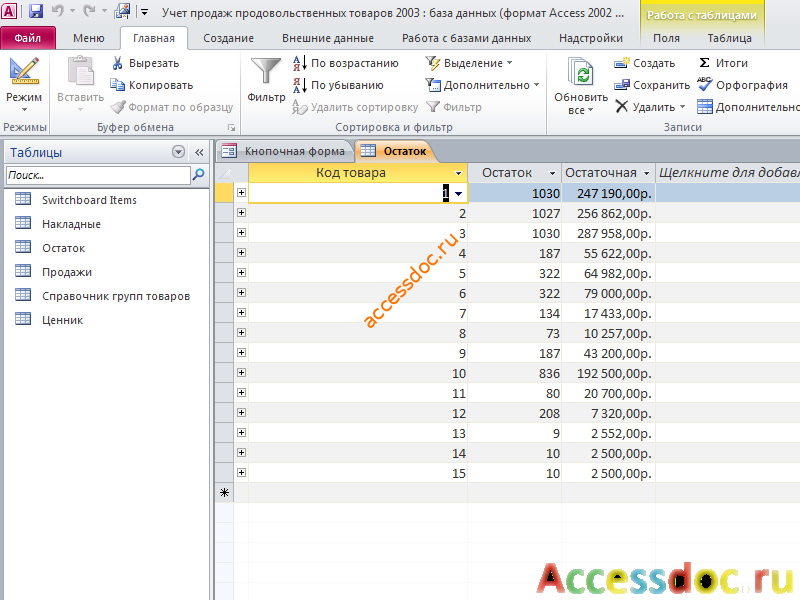The height and width of the screenshot is (600, 800).
Task: Open the Работа с базами данных tab
Action: 466,38
